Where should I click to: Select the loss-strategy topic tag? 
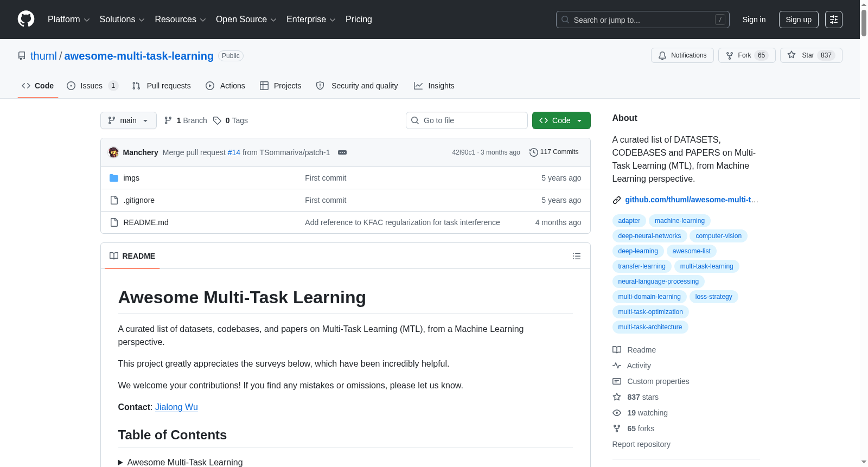(x=713, y=297)
